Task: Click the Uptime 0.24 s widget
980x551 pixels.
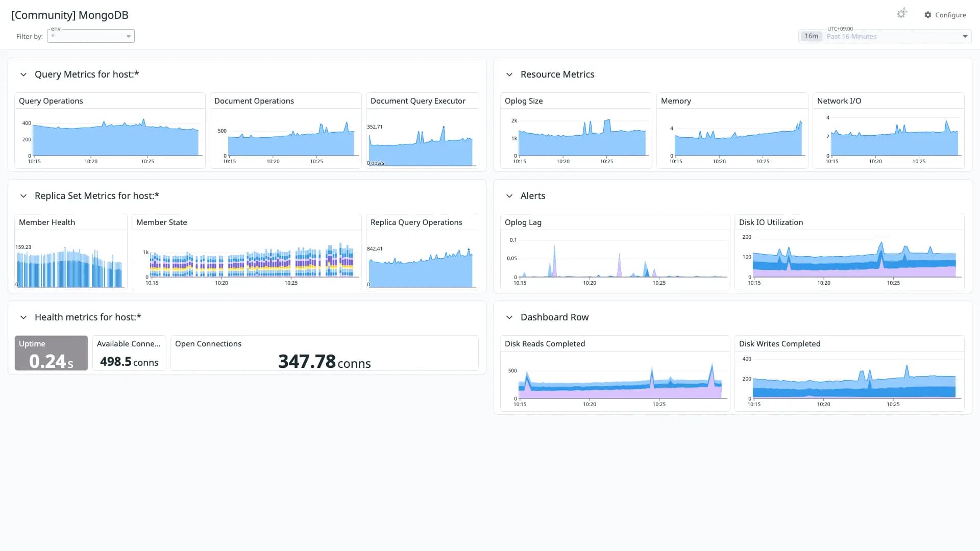Action: (51, 353)
